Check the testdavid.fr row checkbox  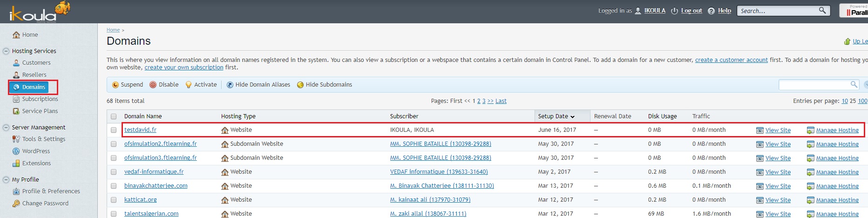[x=114, y=130]
